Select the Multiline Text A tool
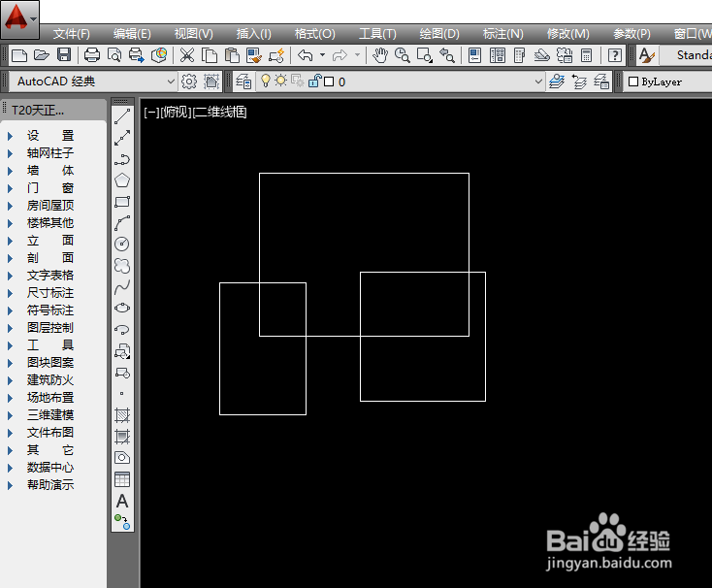The width and height of the screenshot is (712, 588). [122, 502]
